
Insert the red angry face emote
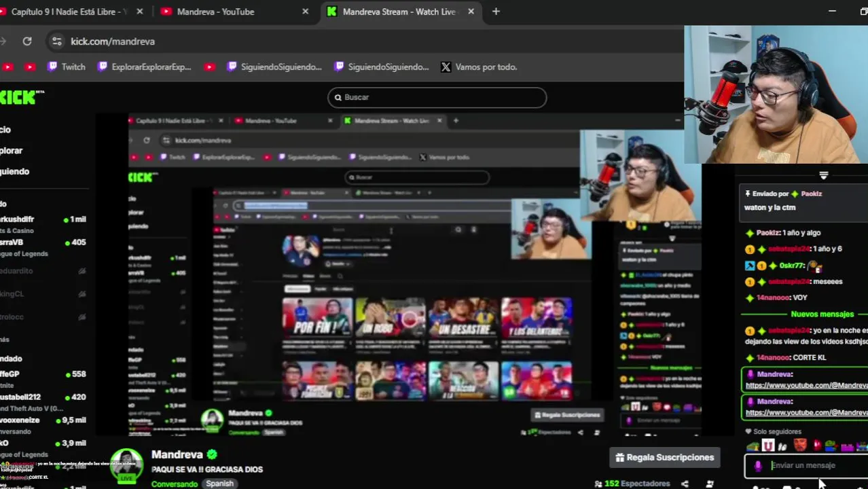tap(800, 446)
